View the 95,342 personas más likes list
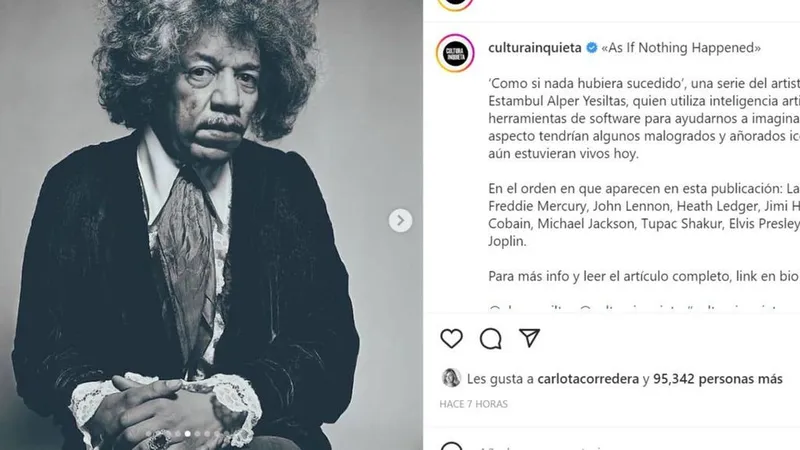This screenshot has width=800, height=450. pos(717,379)
